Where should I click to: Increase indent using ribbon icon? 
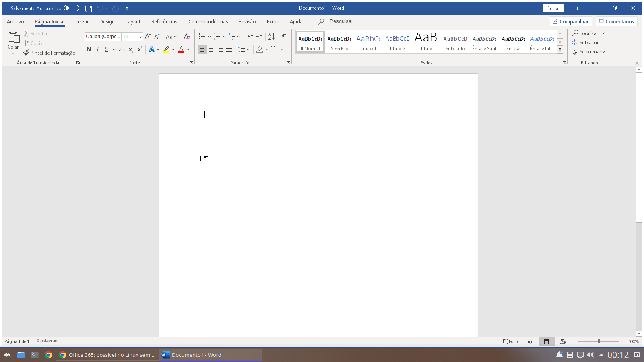click(x=259, y=37)
